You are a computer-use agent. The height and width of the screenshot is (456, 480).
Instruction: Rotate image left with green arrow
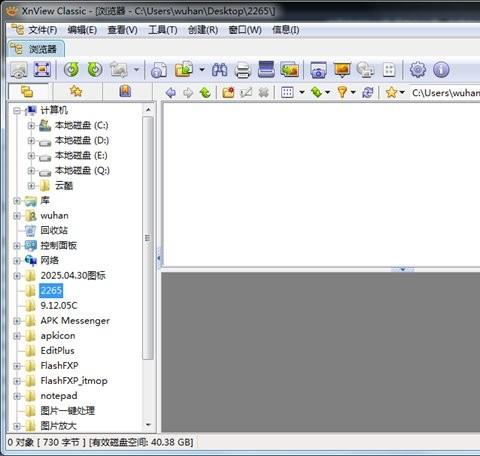(x=71, y=70)
